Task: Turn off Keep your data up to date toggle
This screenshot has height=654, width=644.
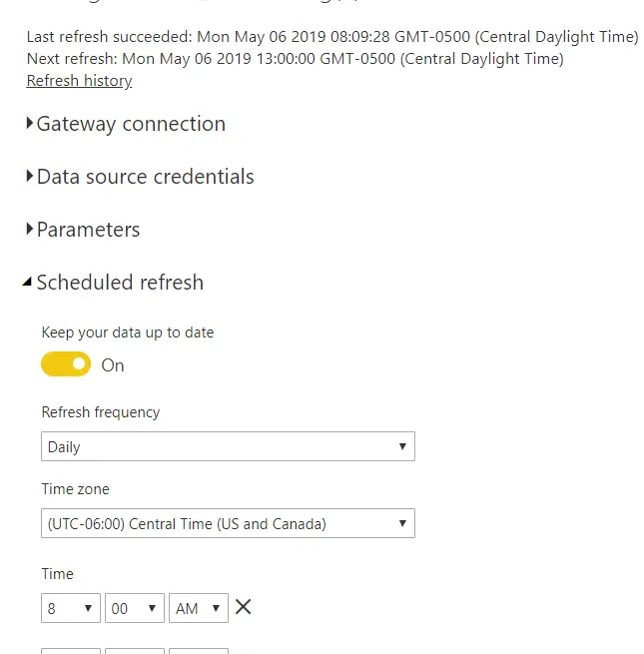Action: point(66,364)
